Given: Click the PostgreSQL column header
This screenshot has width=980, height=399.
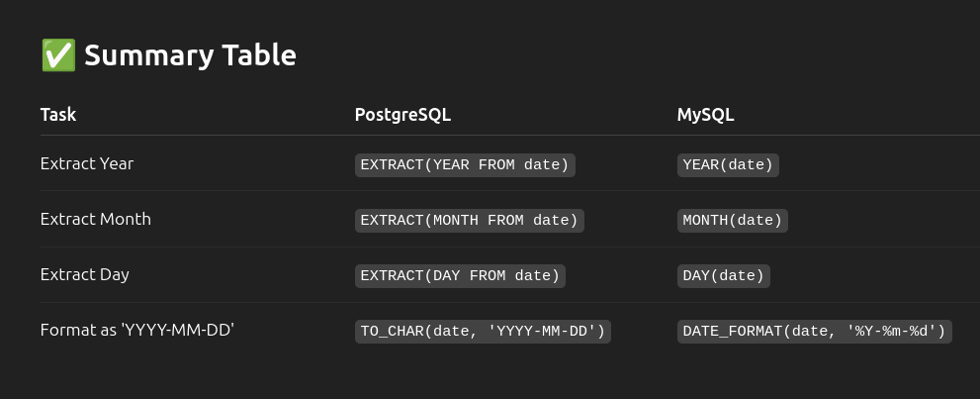Looking at the screenshot, I should coord(402,115).
